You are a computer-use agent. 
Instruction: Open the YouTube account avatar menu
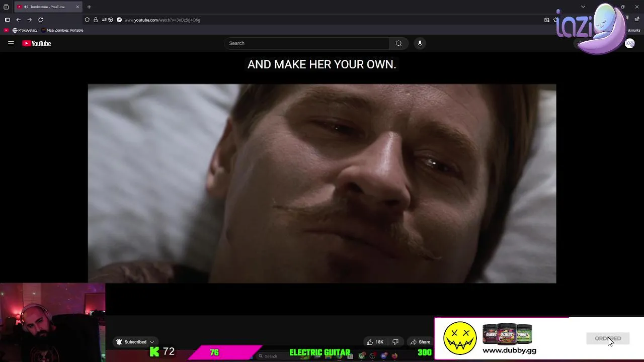click(x=629, y=44)
